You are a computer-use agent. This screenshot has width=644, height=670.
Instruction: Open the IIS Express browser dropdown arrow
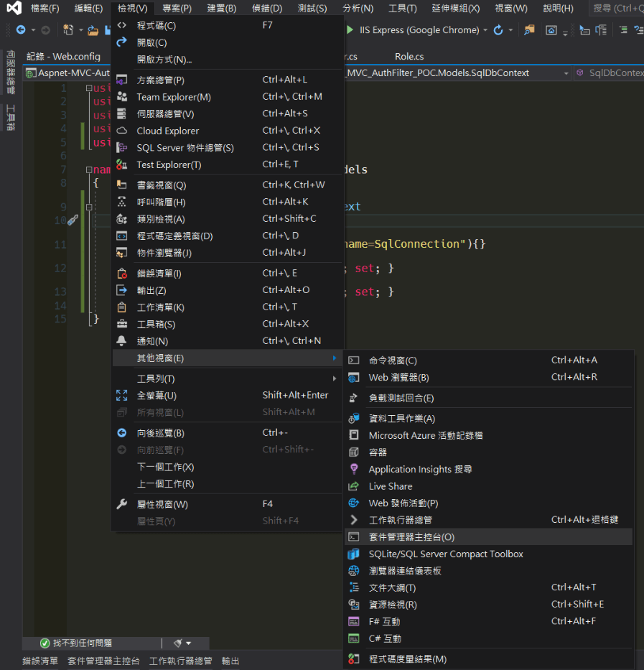click(485, 30)
